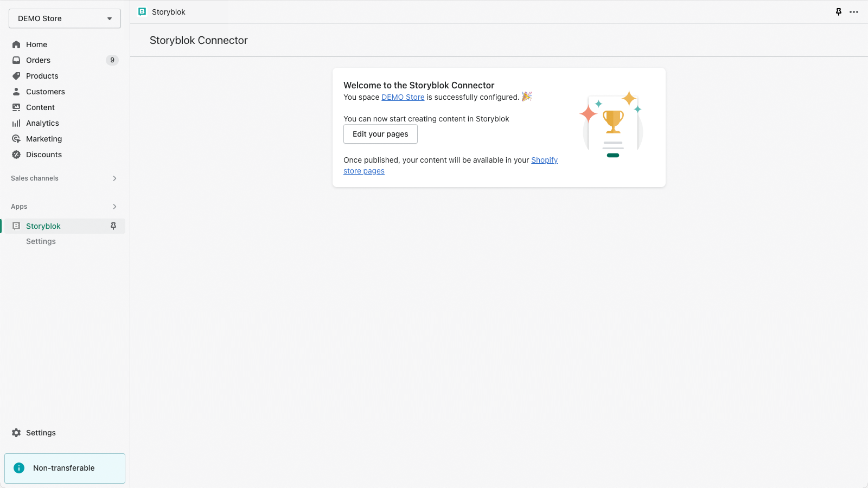Image resolution: width=868 pixels, height=488 pixels.
Task: Click the Products tag icon
Action: click(x=16, y=76)
